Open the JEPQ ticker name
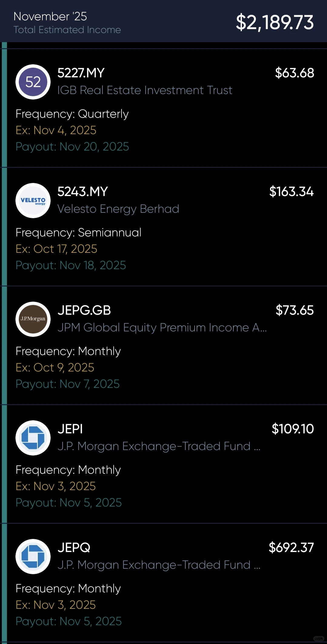Screen dimensions: 327x644 [74, 548]
